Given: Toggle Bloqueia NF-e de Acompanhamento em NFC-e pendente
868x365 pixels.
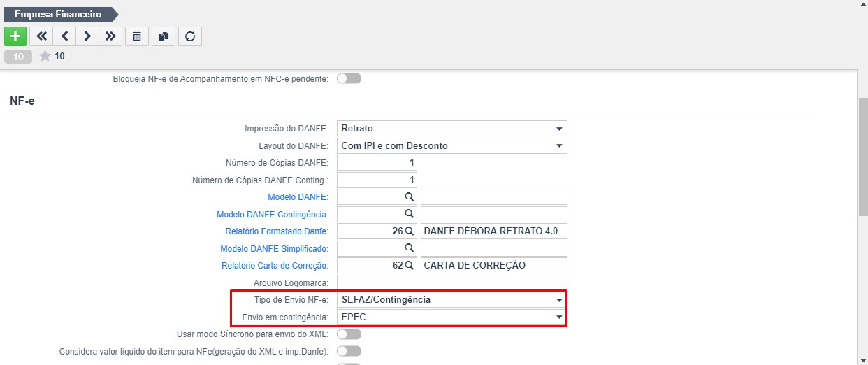Looking at the screenshot, I should 349,78.
